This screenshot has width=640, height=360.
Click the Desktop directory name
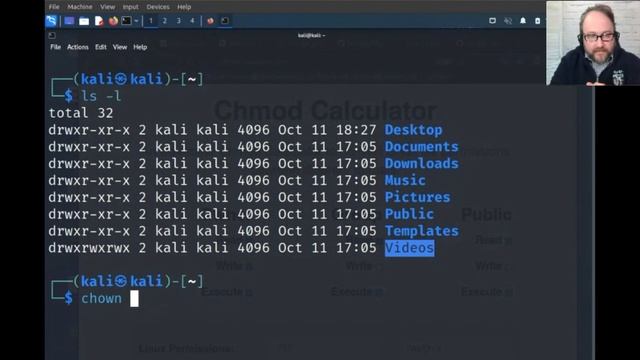coord(413,130)
